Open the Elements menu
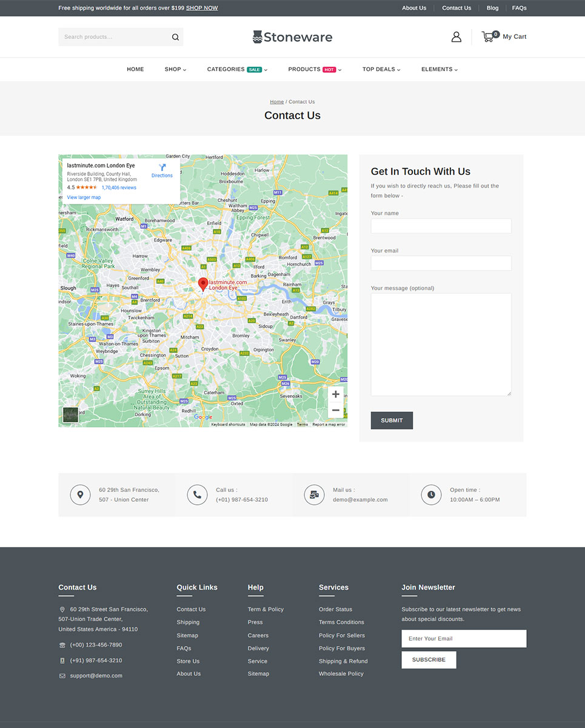585x728 pixels. tap(439, 69)
